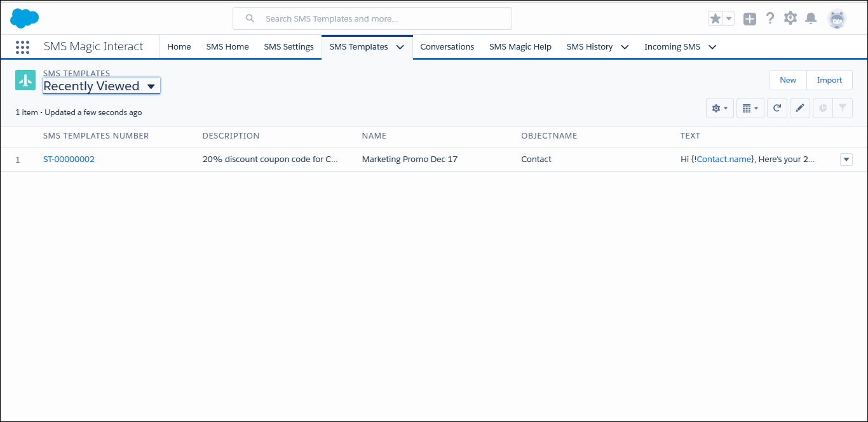Select the SMS Templates tab
This screenshot has height=422, width=868.
coord(359,47)
